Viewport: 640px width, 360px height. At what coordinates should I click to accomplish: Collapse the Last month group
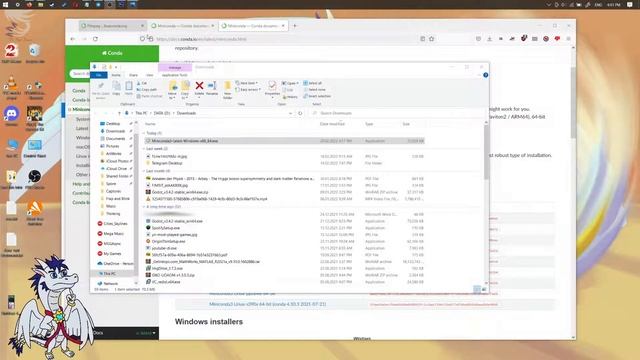click(144, 171)
